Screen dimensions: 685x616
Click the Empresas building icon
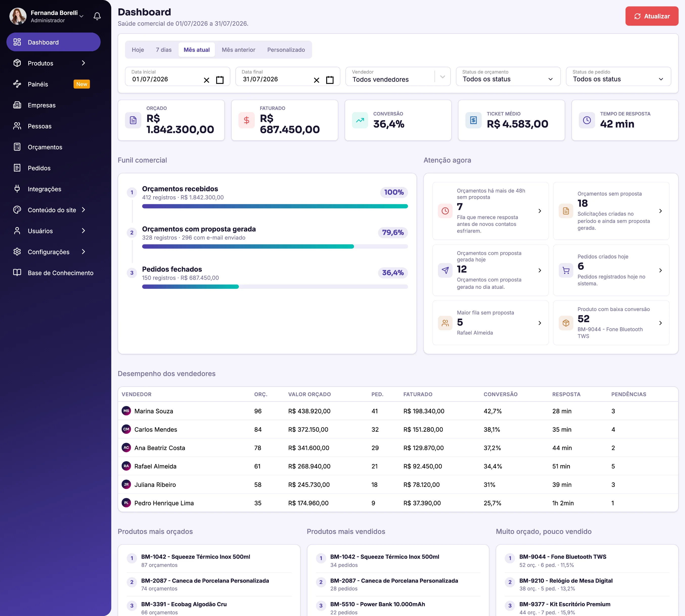[x=17, y=105]
